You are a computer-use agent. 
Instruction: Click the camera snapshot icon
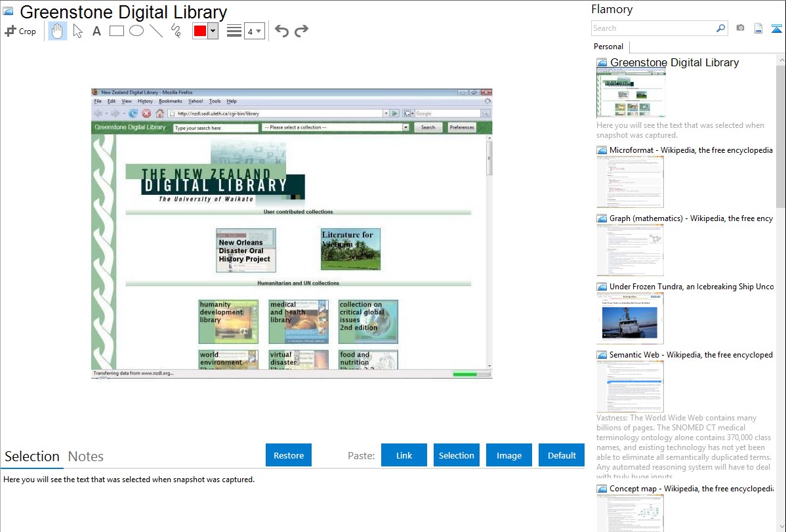740,28
